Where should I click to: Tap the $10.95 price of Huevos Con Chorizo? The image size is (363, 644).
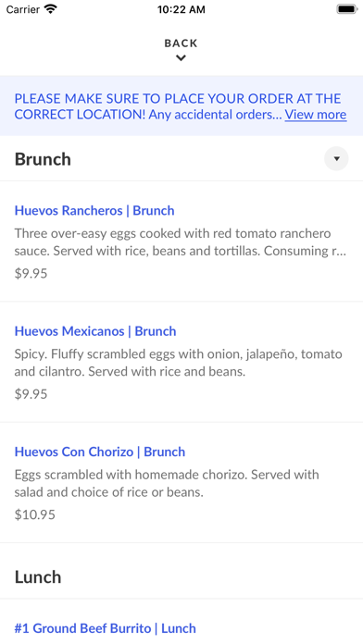tap(35, 514)
